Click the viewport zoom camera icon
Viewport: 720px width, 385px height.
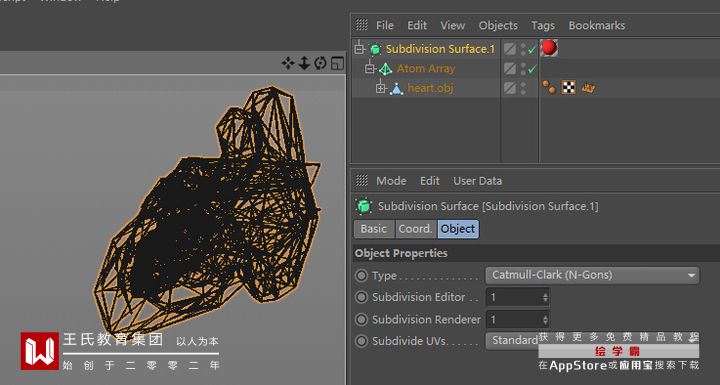(x=304, y=63)
